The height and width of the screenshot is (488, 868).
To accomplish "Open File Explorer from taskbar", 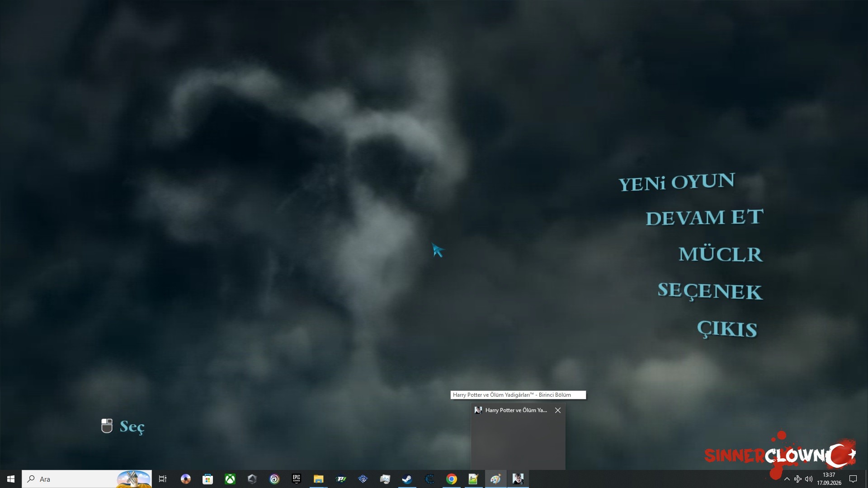I will (319, 479).
